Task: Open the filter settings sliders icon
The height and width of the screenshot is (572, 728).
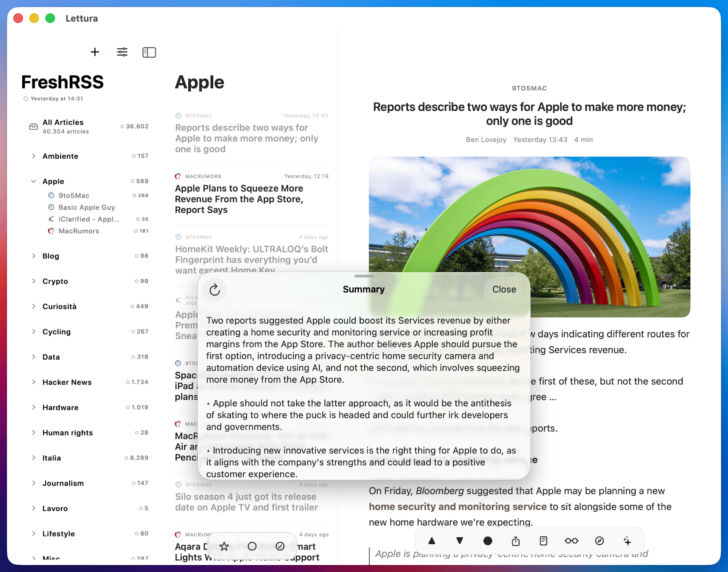Action: [122, 52]
